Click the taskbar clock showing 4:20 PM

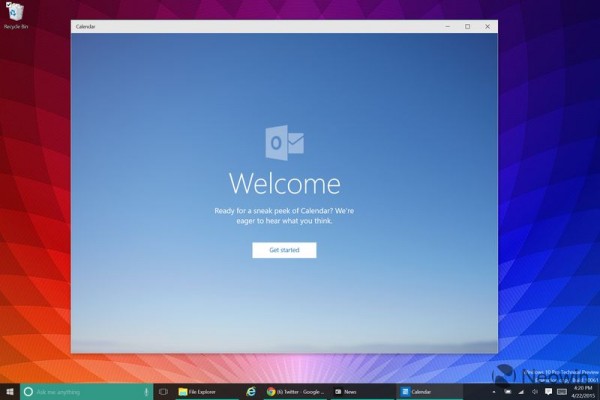[x=584, y=392]
